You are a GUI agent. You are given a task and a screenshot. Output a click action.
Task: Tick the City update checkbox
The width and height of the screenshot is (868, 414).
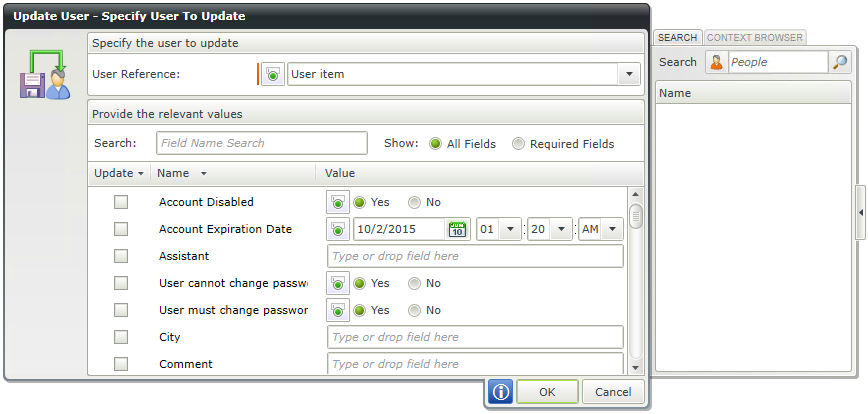121,337
